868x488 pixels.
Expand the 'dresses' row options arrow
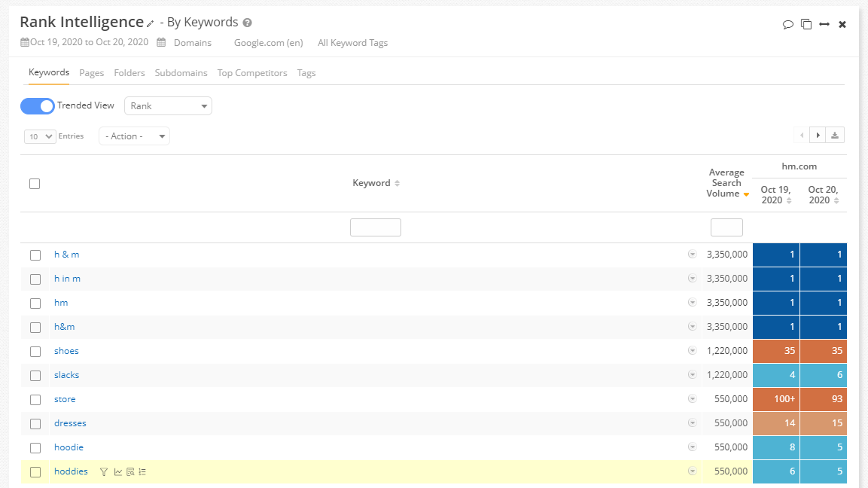692,422
